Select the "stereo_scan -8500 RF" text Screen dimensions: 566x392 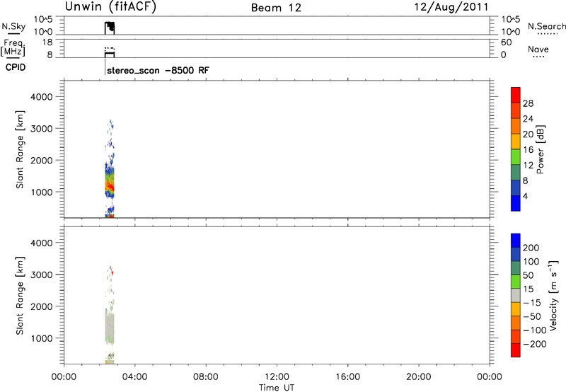(x=158, y=70)
